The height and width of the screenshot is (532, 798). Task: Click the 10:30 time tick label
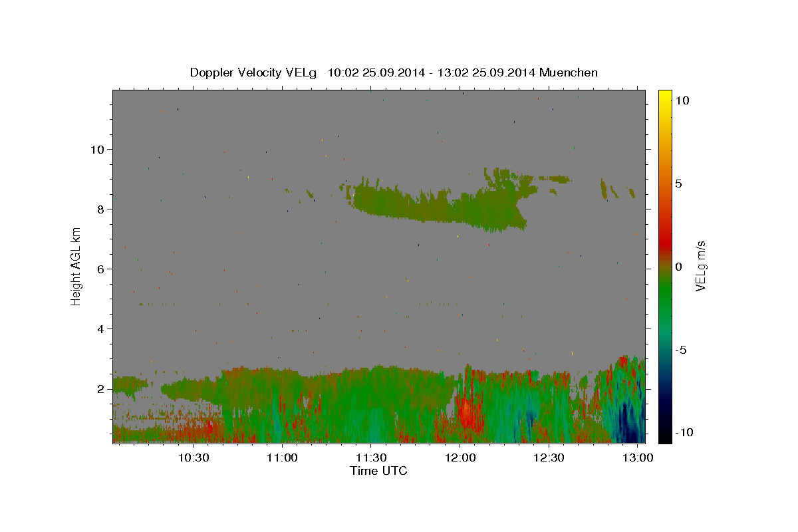click(x=194, y=458)
